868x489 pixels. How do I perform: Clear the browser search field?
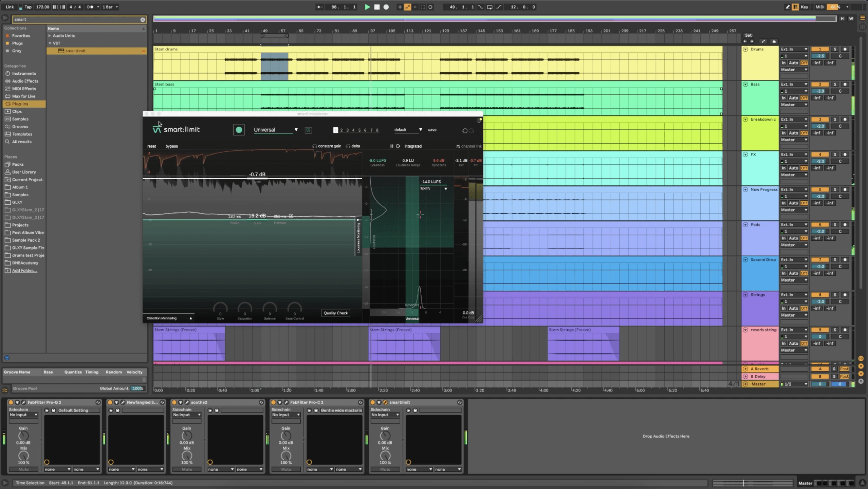coord(143,20)
